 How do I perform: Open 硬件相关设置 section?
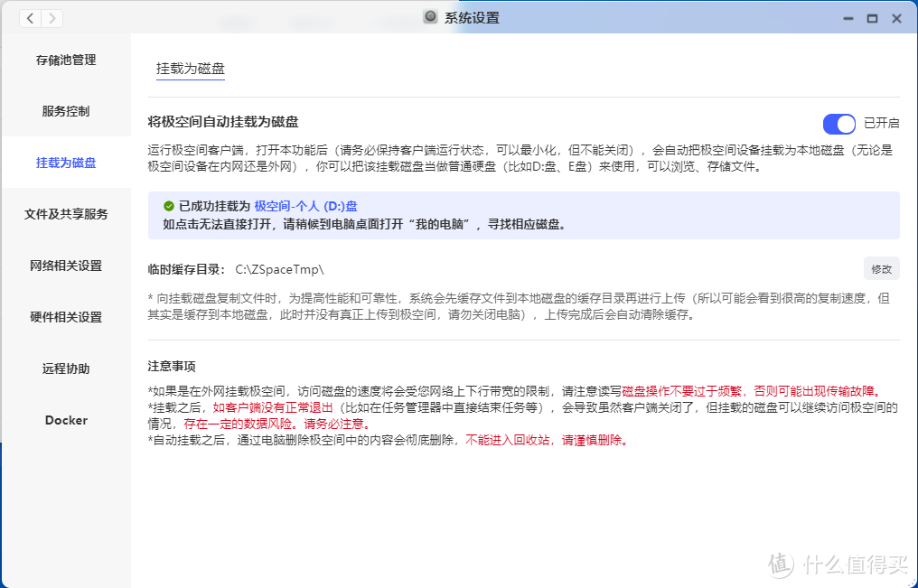click(66, 317)
